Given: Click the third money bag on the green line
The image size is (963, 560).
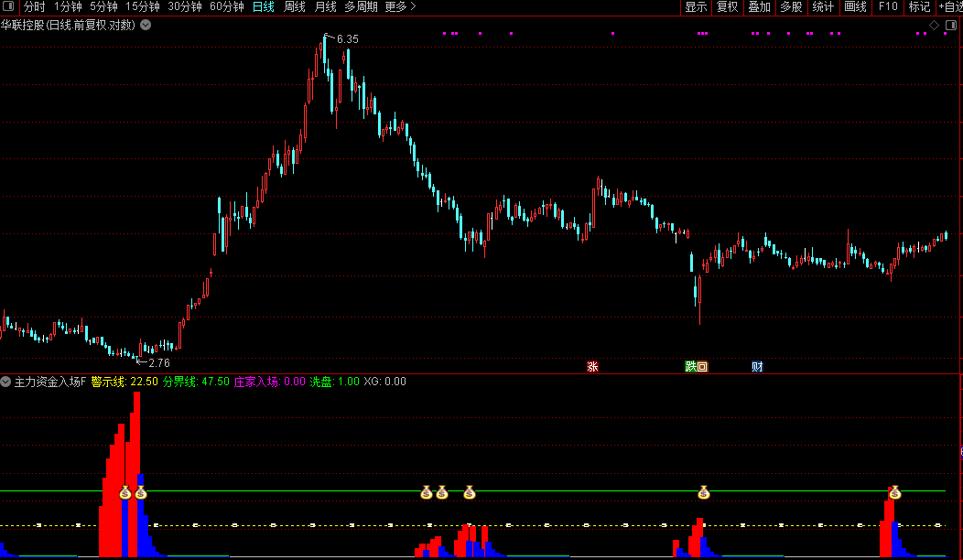Looking at the screenshot, I should click(x=427, y=492).
